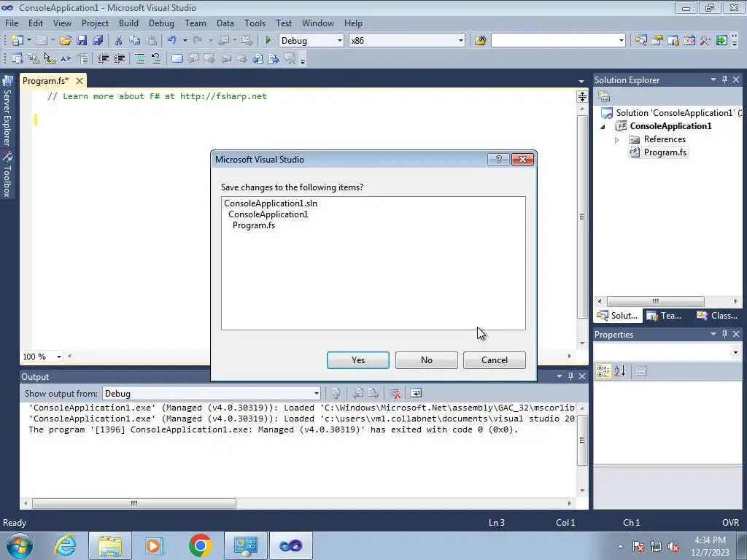Open the Window menu

[x=318, y=23]
